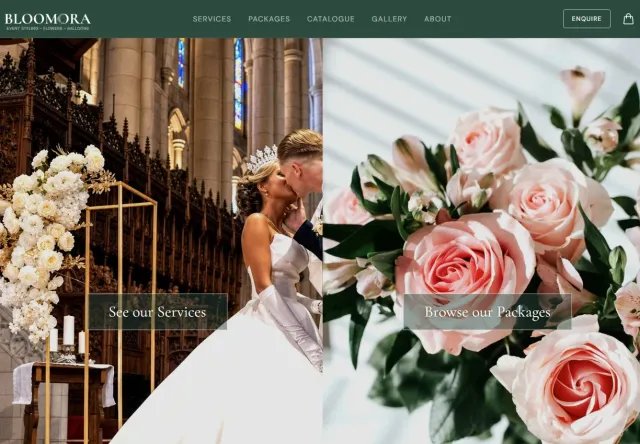
Task: Click the Enquire button
Action: 587,19
